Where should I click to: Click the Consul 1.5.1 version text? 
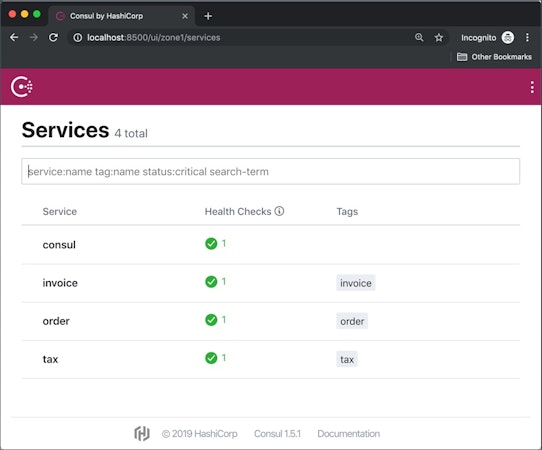click(277, 434)
